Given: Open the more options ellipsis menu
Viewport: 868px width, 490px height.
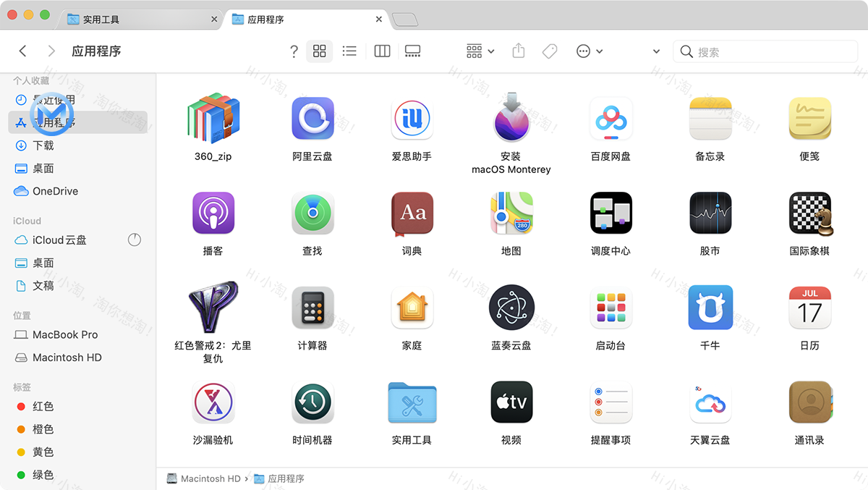Looking at the screenshot, I should [582, 51].
